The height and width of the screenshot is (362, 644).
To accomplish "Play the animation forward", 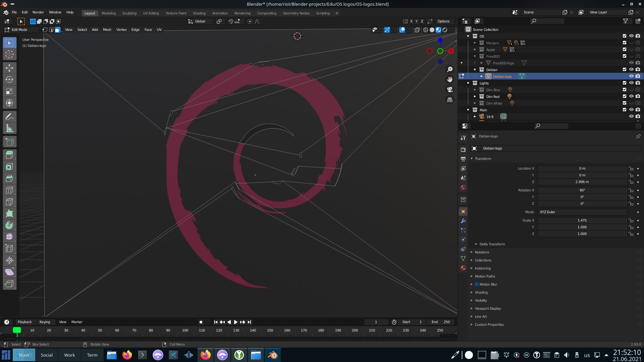I will pos(236,322).
